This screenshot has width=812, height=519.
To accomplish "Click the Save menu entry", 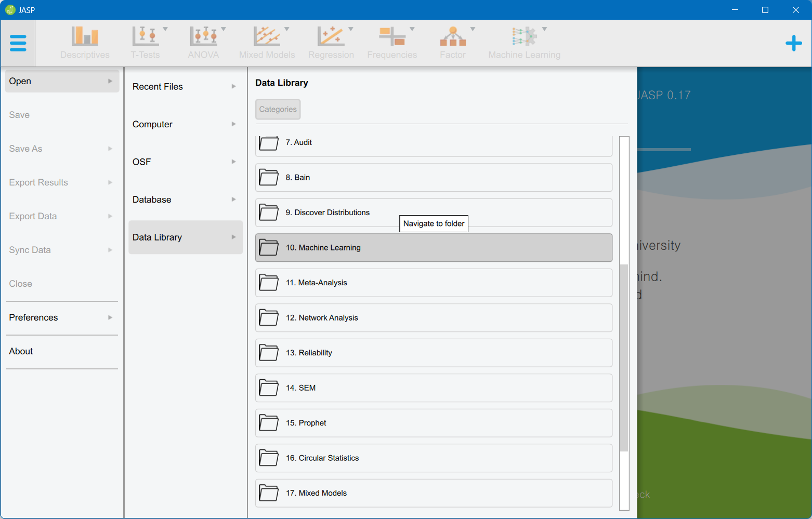I will (62, 115).
